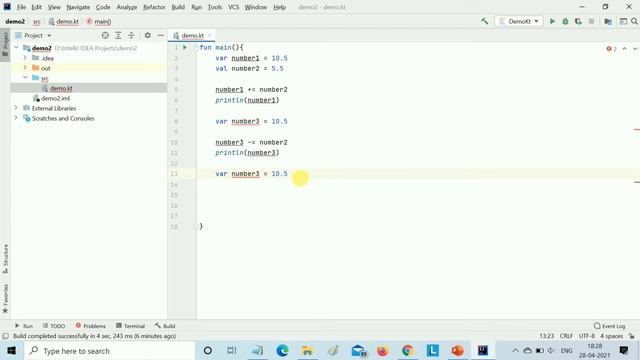Run the DemoKt configuration
This screenshot has height=360, width=640.
pos(552,21)
